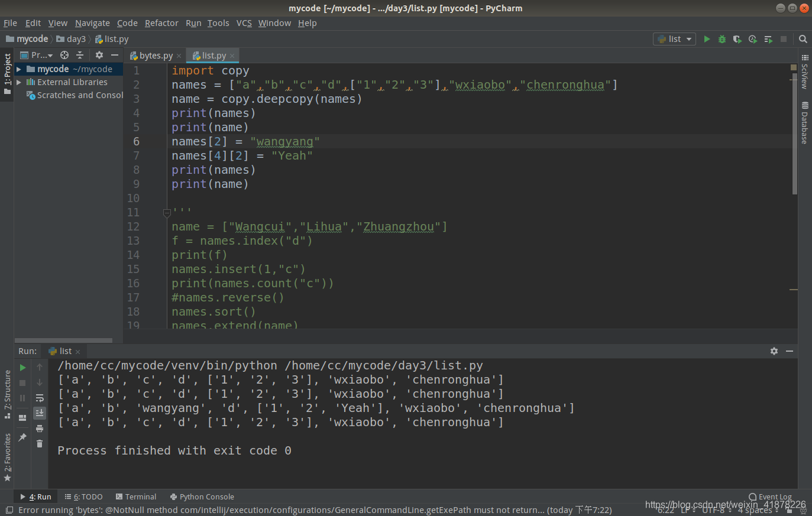Close the bytes.py editor tab
The image size is (812, 516).
tap(179, 56)
